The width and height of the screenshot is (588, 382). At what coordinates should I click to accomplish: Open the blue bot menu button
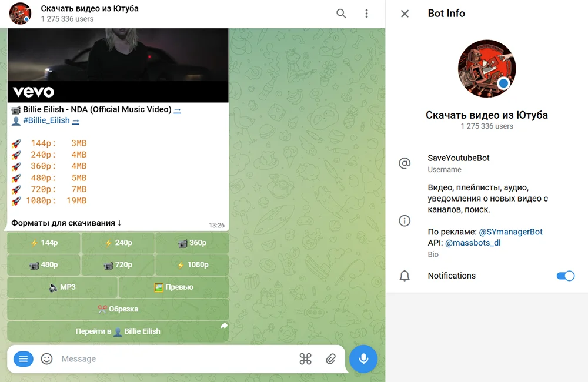(24, 359)
